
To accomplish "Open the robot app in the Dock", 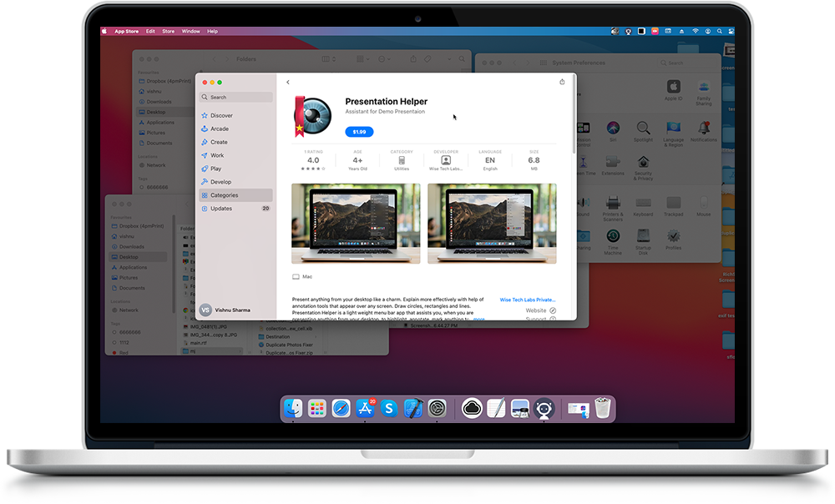I will click(544, 409).
